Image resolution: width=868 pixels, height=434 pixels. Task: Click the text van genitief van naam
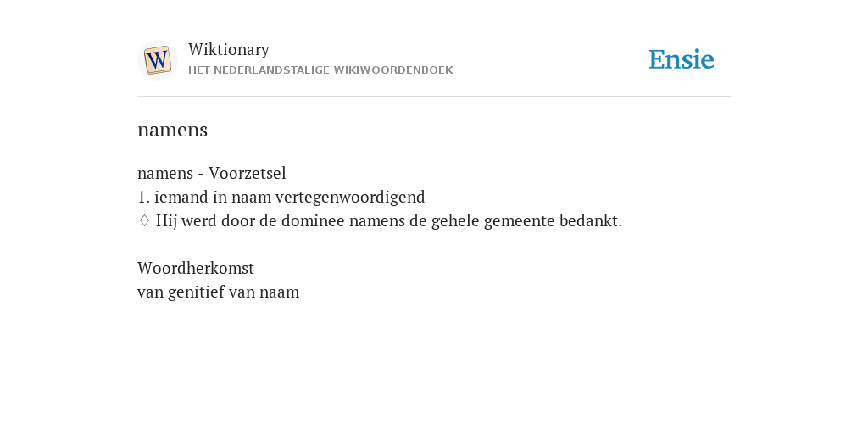tap(218, 292)
